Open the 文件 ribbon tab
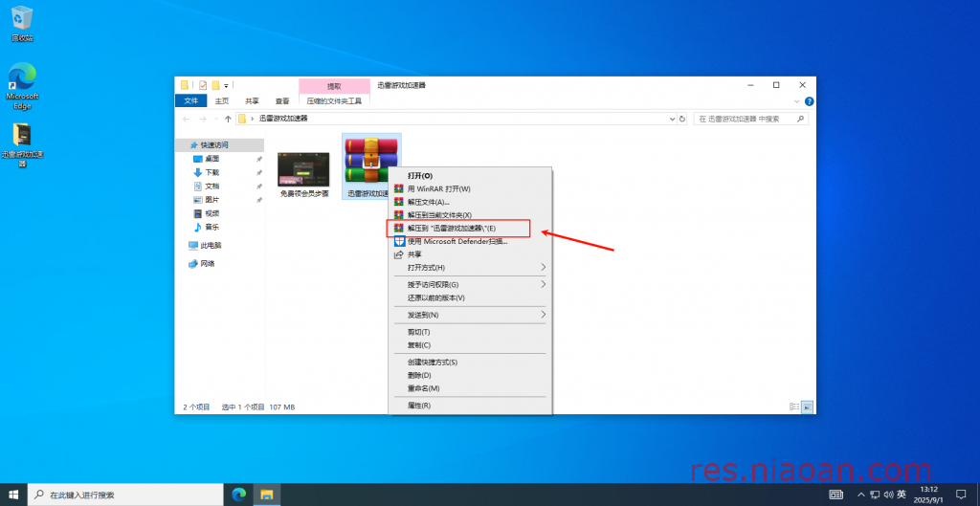Viewport: 980px width, 506px height. (190, 100)
